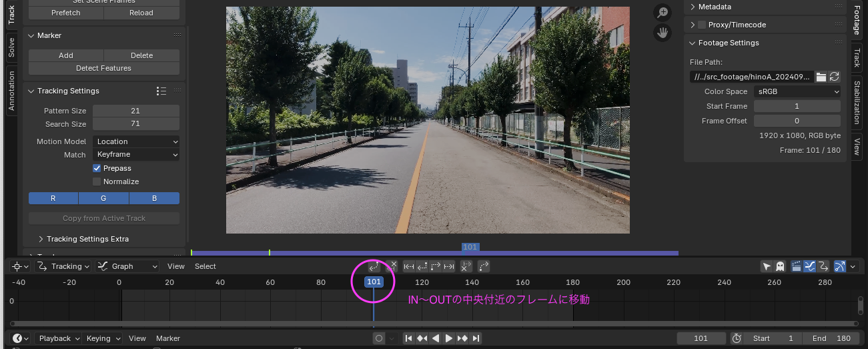Open the Keying popover in timeline
Screen dimensions: 868x349
click(102, 338)
